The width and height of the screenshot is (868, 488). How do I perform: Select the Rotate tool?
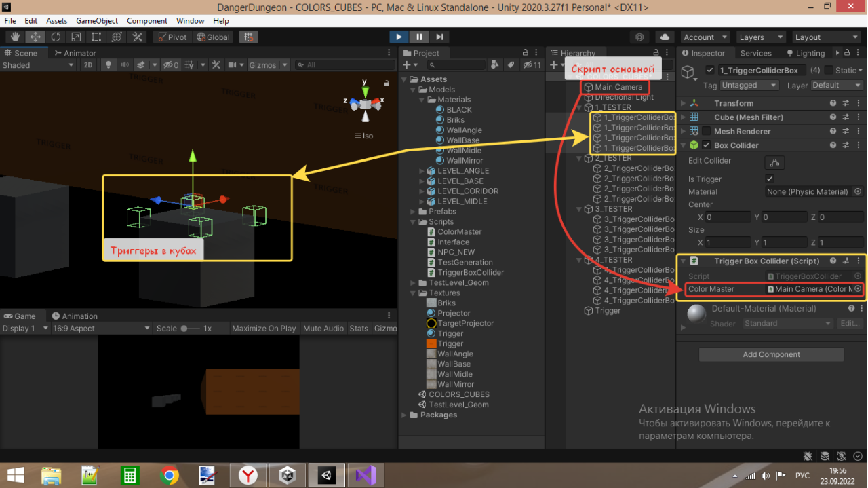click(56, 37)
